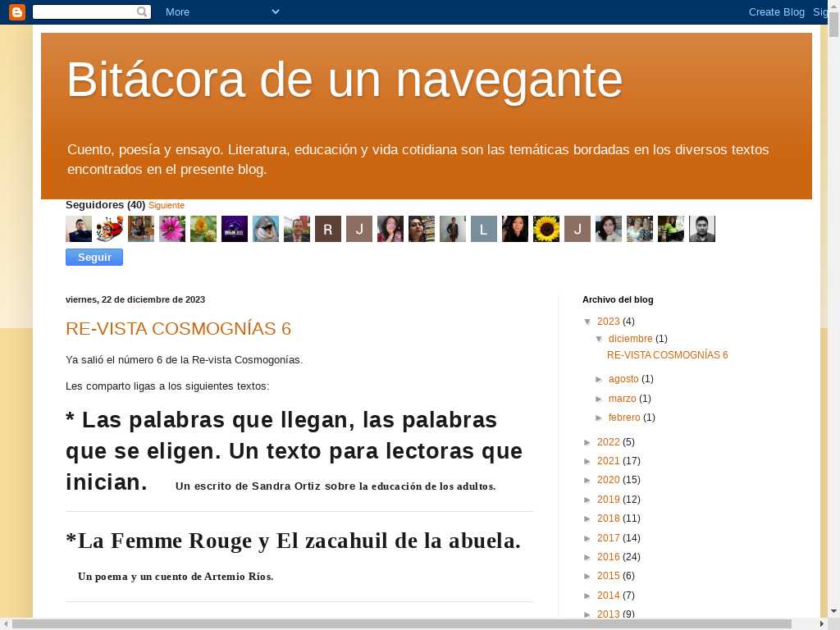Open the 2017 archive link
Screen dimensions: 840x630
[608, 538]
